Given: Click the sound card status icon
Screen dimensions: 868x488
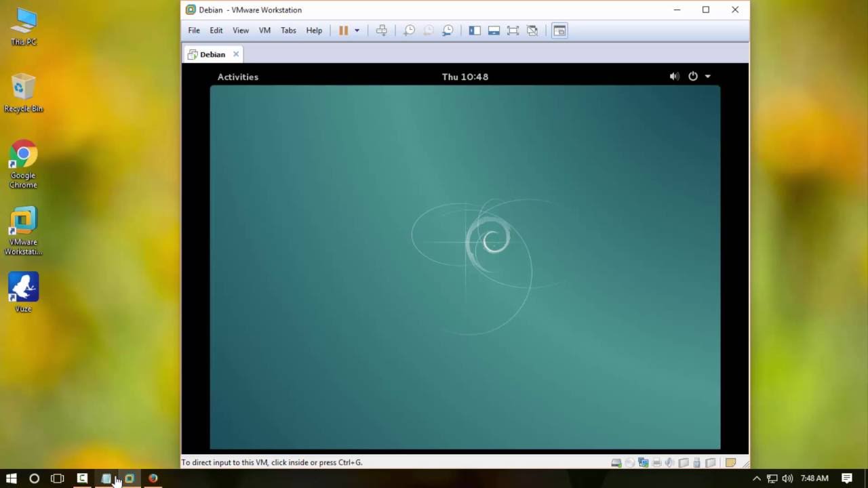Looking at the screenshot, I should [670, 463].
